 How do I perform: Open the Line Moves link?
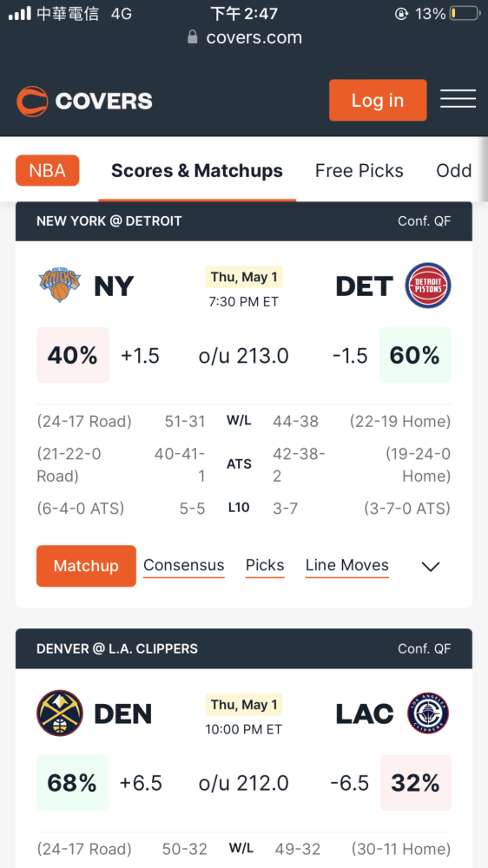tap(346, 565)
